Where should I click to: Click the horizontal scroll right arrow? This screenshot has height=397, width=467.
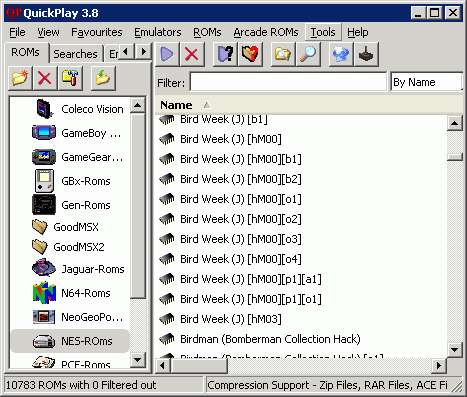(x=439, y=366)
